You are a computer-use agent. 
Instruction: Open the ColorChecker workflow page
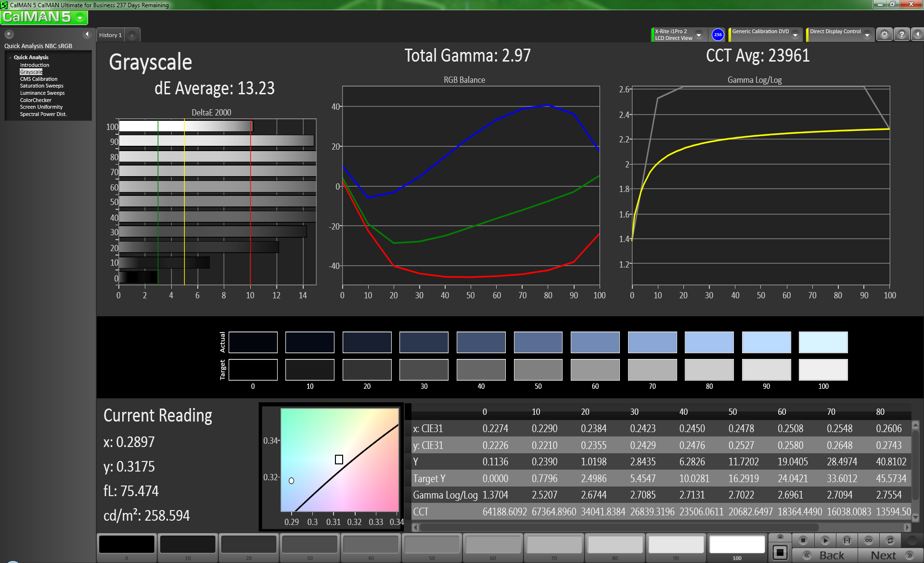pos(36,100)
